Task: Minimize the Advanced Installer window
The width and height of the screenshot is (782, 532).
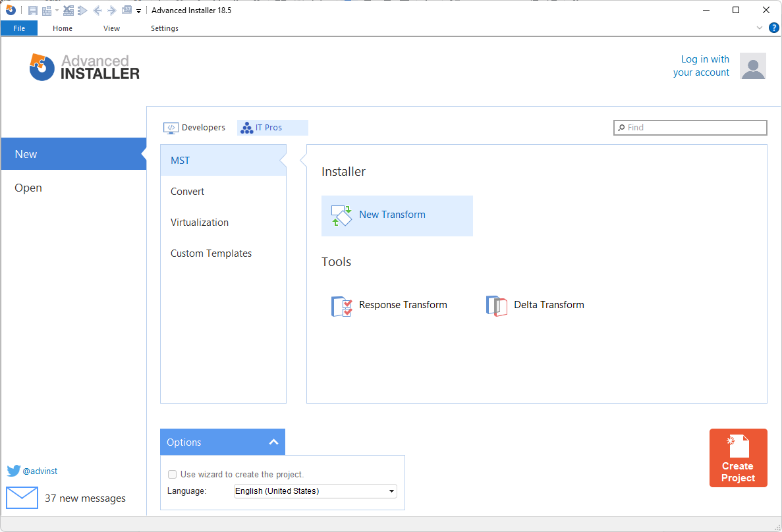Action: pos(706,11)
